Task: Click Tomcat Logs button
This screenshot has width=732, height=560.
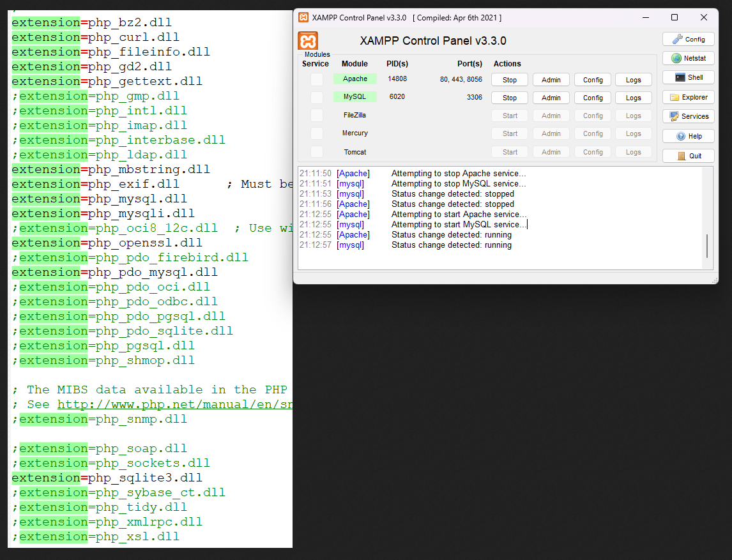Action: tap(633, 152)
